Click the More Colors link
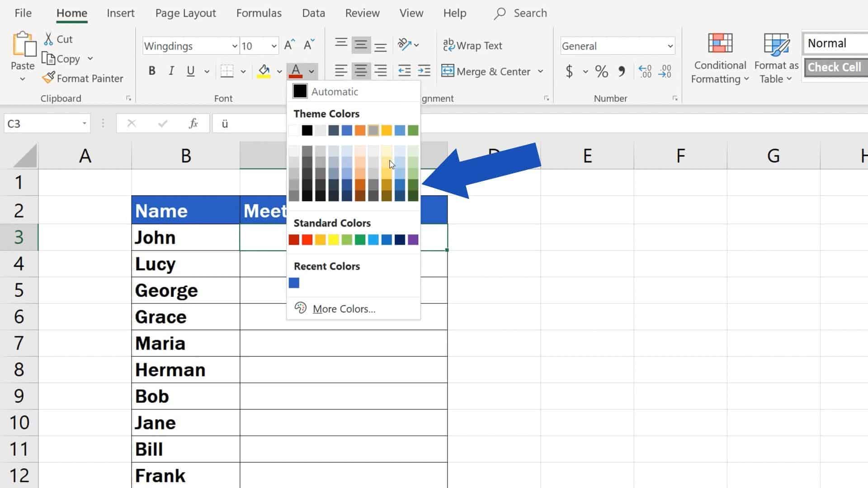The width and height of the screenshot is (868, 488). pos(344,309)
